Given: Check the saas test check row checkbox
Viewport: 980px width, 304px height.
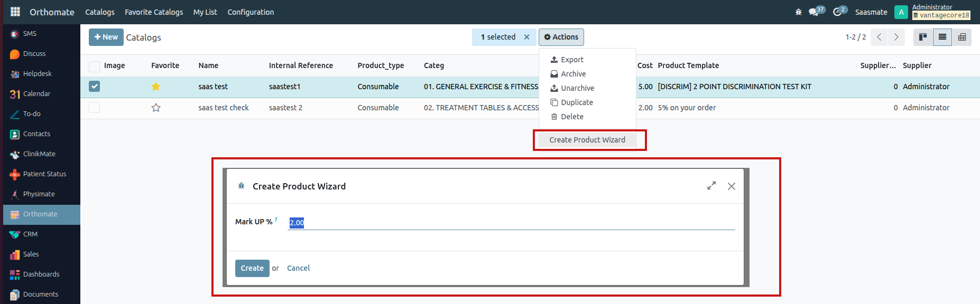Looking at the screenshot, I should pyautogui.click(x=94, y=107).
